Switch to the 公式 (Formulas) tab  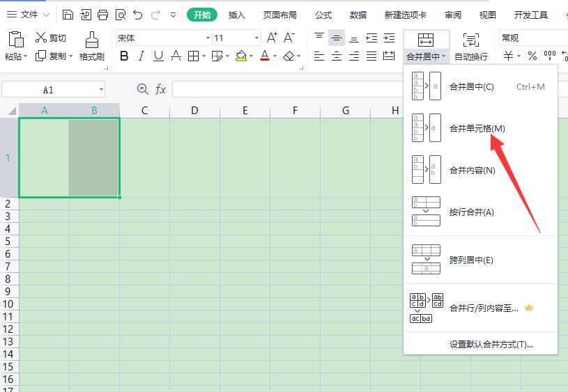point(323,15)
